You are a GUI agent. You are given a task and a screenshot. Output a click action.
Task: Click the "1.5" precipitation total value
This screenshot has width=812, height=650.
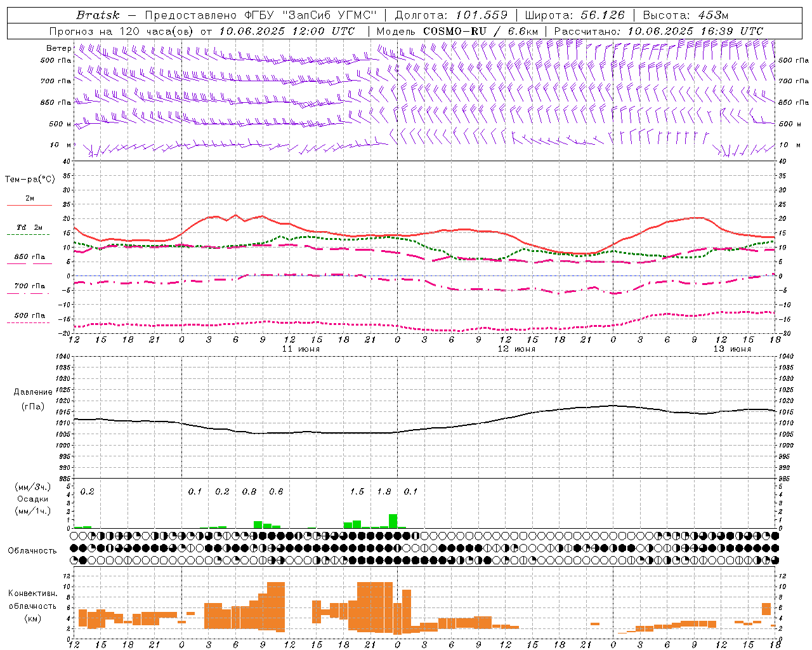pyautogui.click(x=357, y=491)
